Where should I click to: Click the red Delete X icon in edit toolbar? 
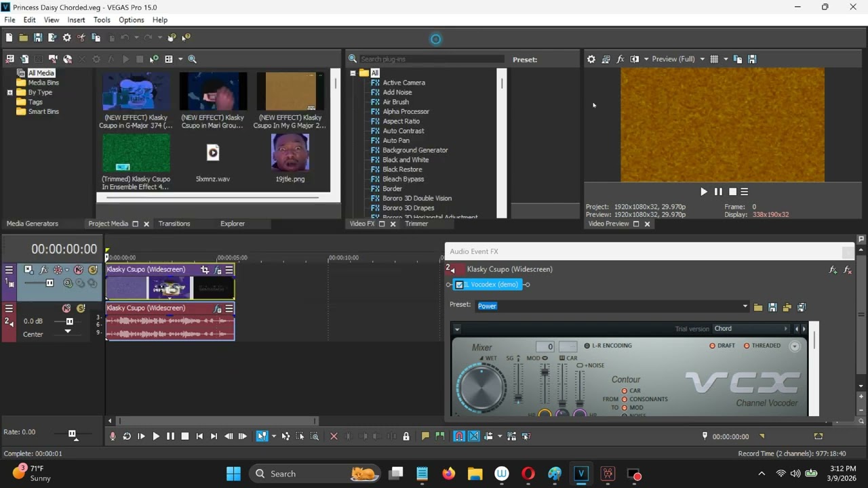click(334, 436)
